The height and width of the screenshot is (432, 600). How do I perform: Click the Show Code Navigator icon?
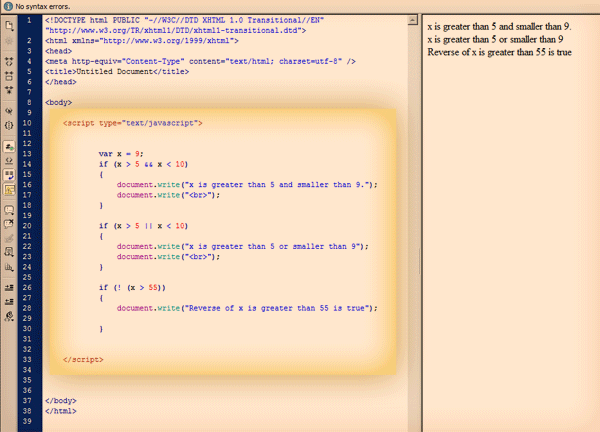(x=9, y=41)
